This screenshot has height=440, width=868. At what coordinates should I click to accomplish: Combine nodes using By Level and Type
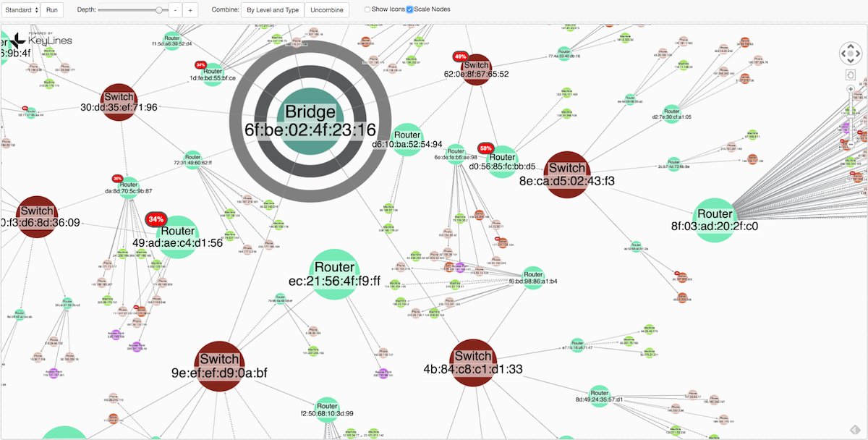coord(273,9)
